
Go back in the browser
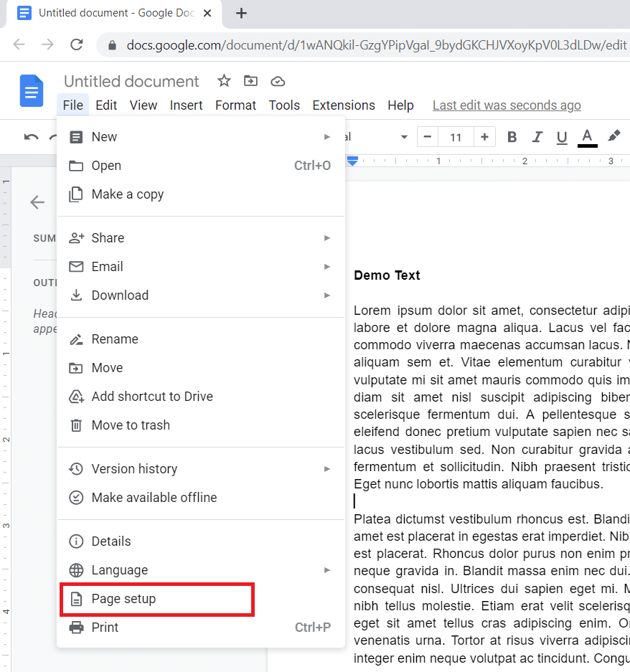click(19, 44)
